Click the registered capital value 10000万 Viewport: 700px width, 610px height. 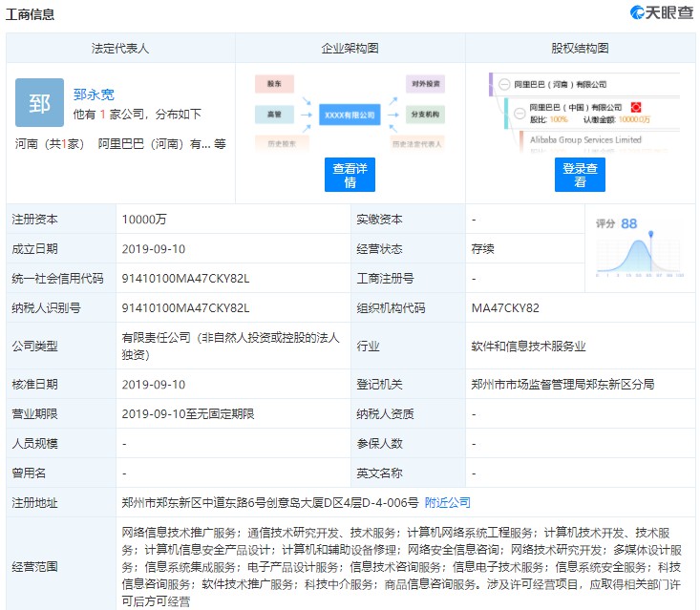tap(144, 220)
